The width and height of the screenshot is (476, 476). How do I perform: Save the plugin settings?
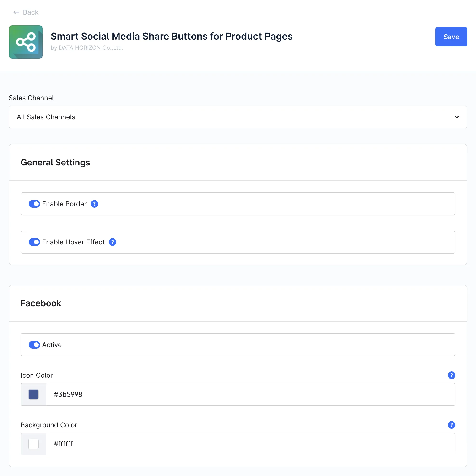click(451, 37)
